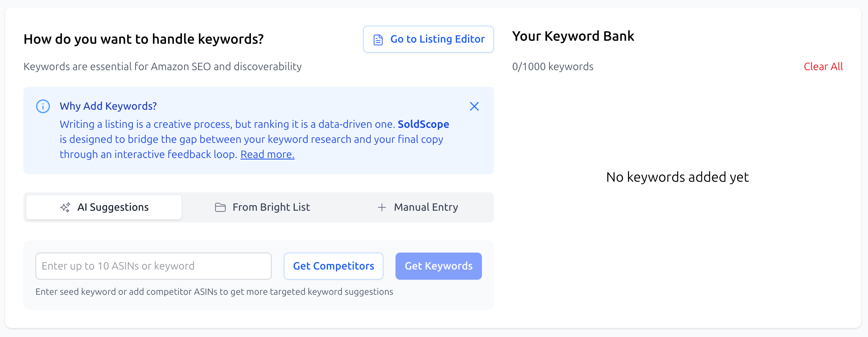Dismiss the Why Add Keywords banner with the X
This screenshot has height=337, width=868.
click(474, 106)
